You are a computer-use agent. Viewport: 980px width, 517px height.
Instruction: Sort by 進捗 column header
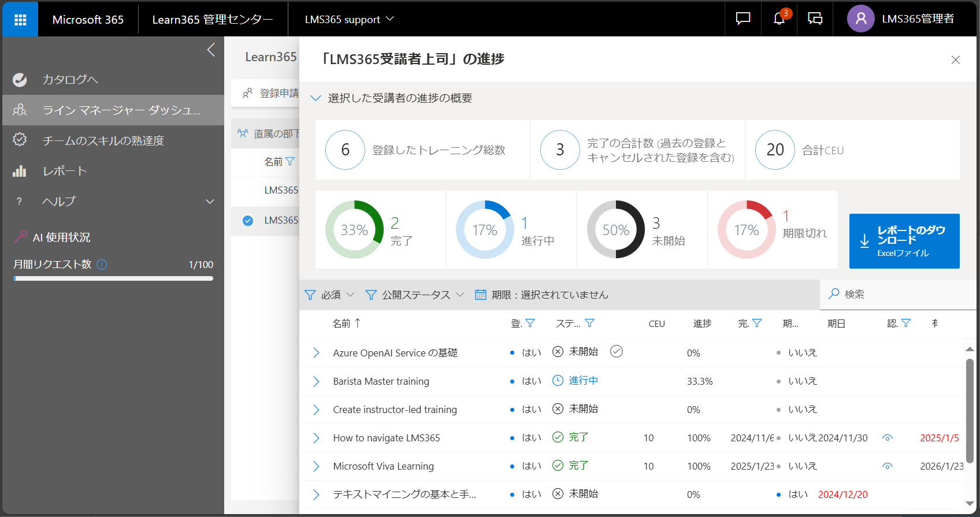pyautogui.click(x=702, y=323)
